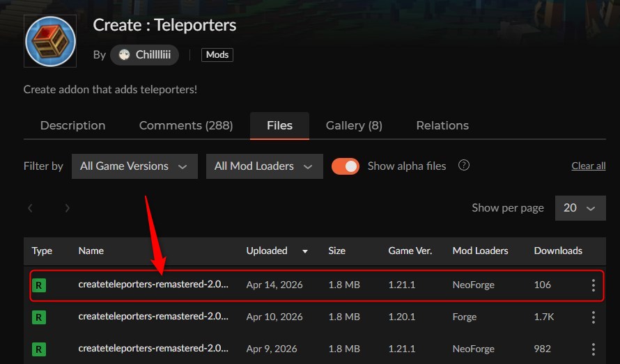The height and width of the screenshot is (364, 620).
Task: Open more options for Apr 9, 2026 file
Action: click(593, 349)
